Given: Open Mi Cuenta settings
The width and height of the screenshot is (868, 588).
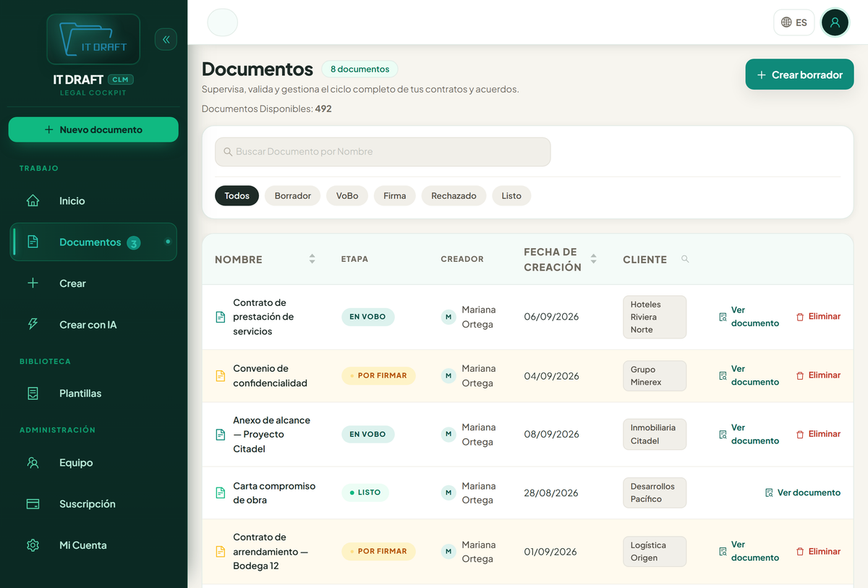Looking at the screenshot, I should pyautogui.click(x=93, y=545).
